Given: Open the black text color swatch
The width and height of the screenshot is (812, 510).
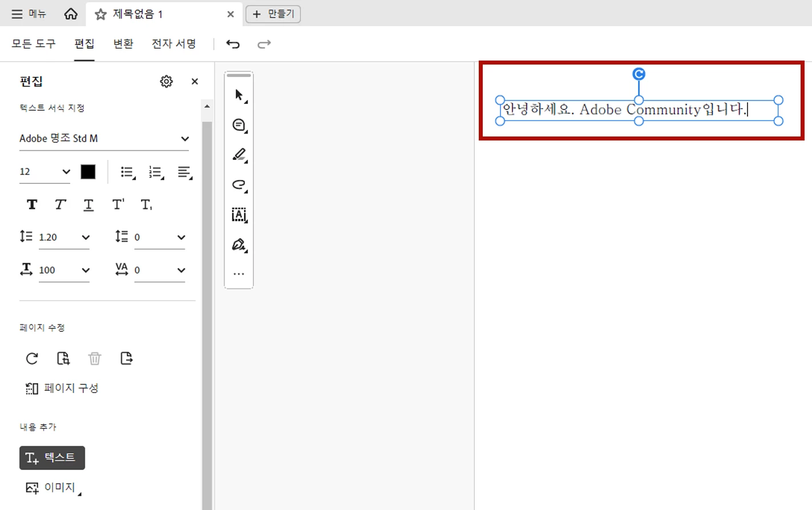Looking at the screenshot, I should pyautogui.click(x=88, y=172).
